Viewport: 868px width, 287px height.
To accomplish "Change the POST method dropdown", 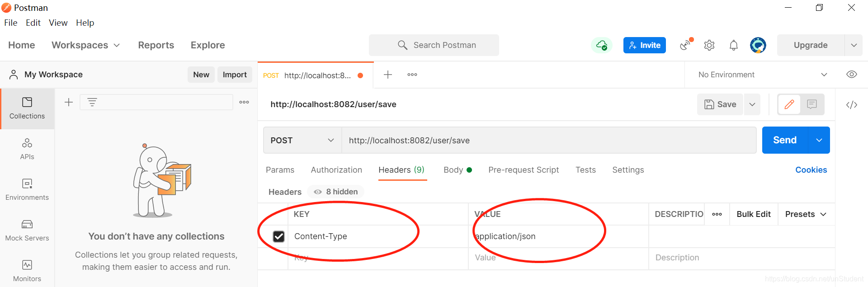I will (x=302, y=141).
